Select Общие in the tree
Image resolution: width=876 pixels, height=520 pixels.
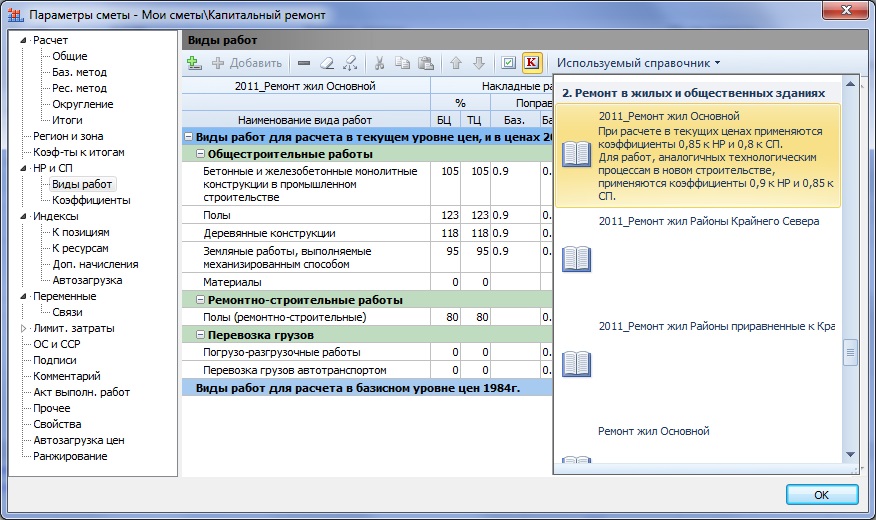tap(70, 56)
